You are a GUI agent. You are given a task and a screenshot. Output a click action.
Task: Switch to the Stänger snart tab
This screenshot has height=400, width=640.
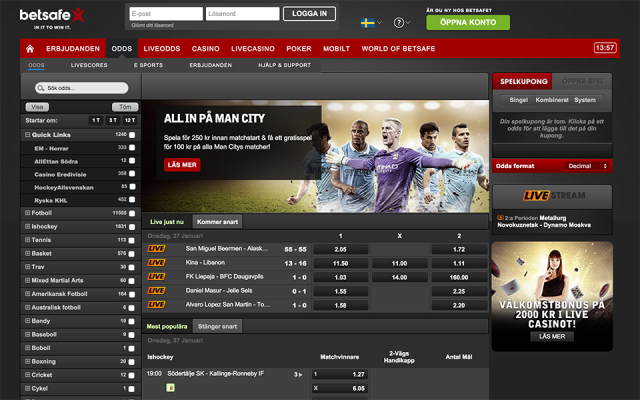(217, 327)
